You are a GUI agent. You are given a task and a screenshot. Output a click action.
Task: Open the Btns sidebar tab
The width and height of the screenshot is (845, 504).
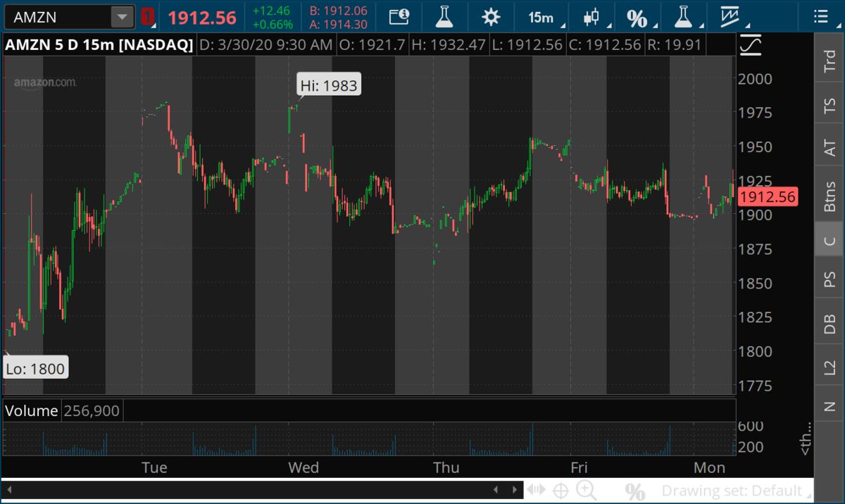pos(830,194)
